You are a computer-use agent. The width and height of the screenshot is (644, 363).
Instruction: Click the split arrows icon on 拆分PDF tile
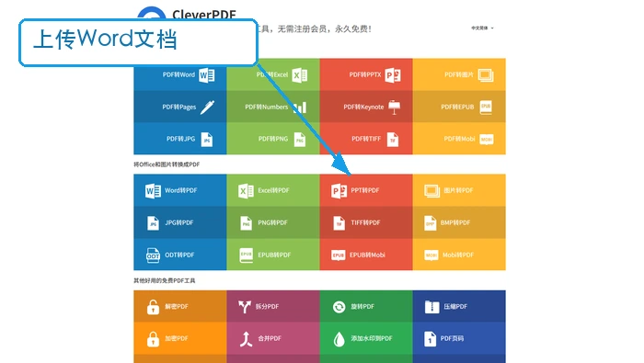(245, 306)
